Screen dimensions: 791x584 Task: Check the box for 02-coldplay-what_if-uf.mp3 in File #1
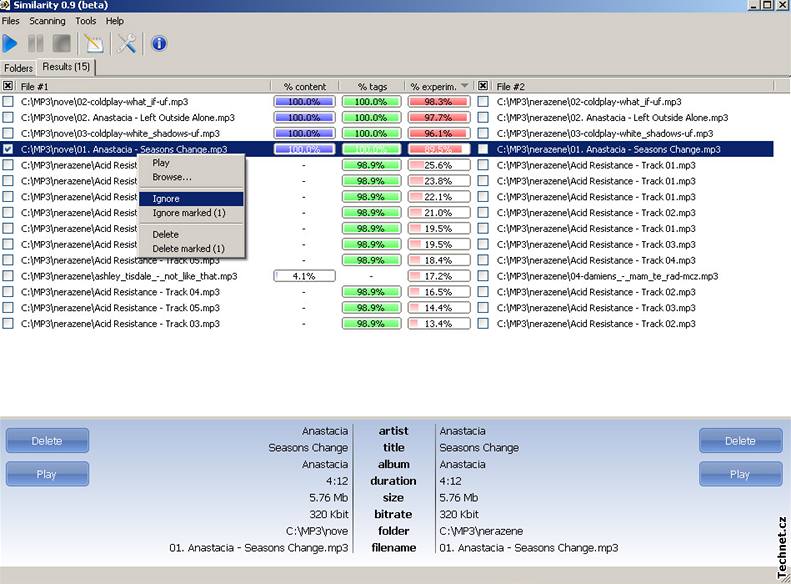pyautogui.click(x=8, y=102)
